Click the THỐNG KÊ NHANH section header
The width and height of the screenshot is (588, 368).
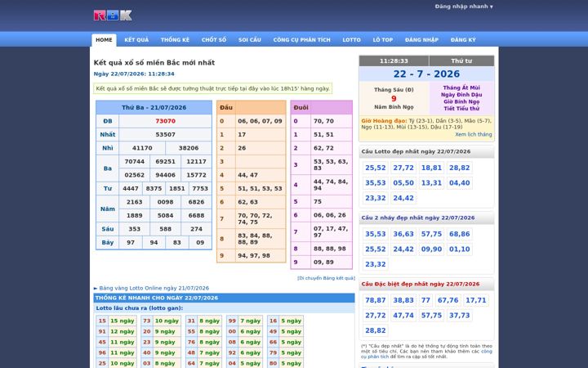(224, 298)
